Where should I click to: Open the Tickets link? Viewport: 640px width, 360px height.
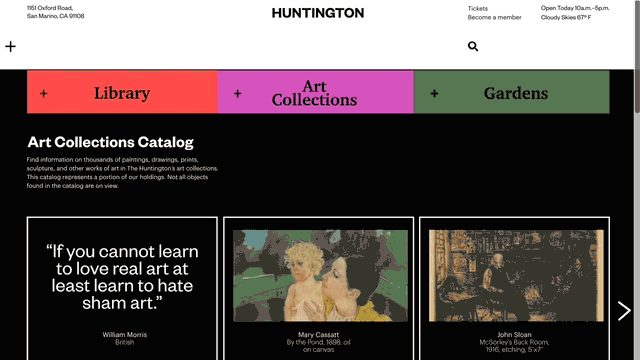(478, 8)
